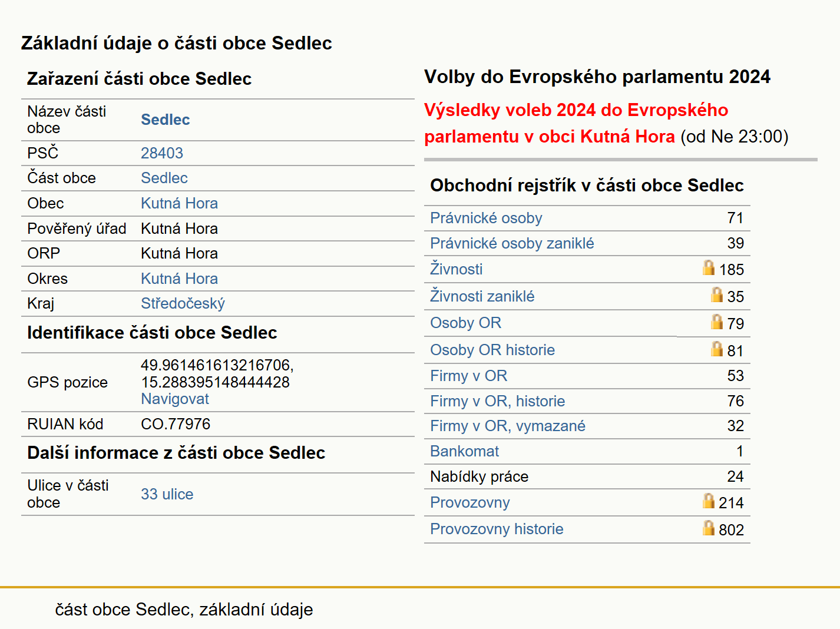The width and height of the screenshot is (840, 629).
Task: Click the lock icon next to Živnosti
Action: tap(709, 268)
